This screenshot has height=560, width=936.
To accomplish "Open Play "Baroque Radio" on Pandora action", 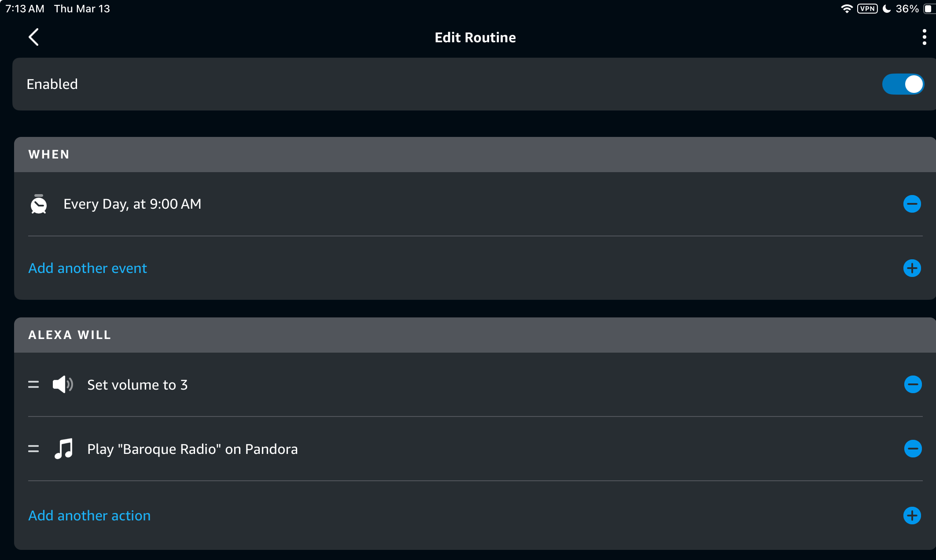I will click(192, 449).
